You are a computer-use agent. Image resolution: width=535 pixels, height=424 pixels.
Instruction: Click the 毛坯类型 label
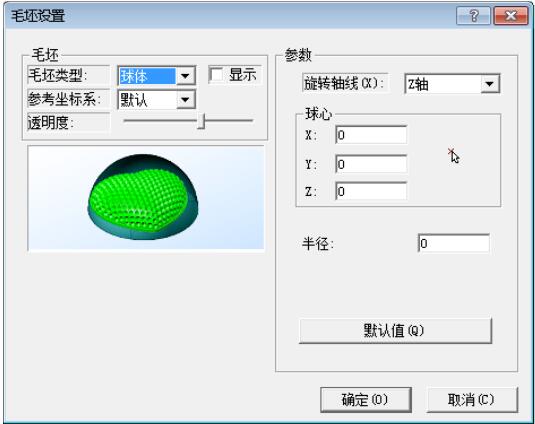pos(57,75)
